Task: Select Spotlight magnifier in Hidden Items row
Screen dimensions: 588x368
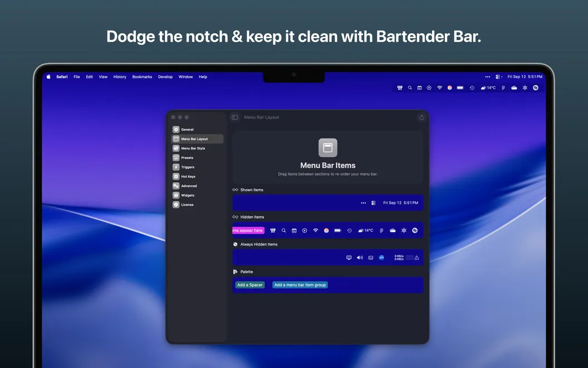Action: click(284, 231)
